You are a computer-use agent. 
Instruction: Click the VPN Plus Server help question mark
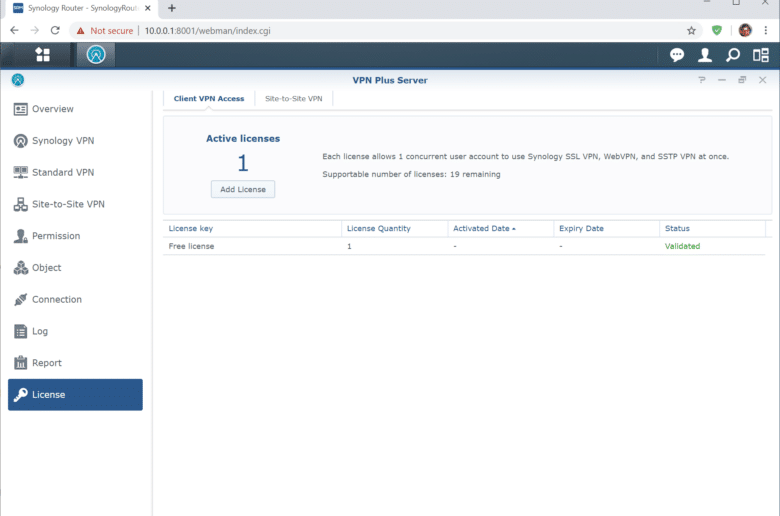click(x=702, y=80)
